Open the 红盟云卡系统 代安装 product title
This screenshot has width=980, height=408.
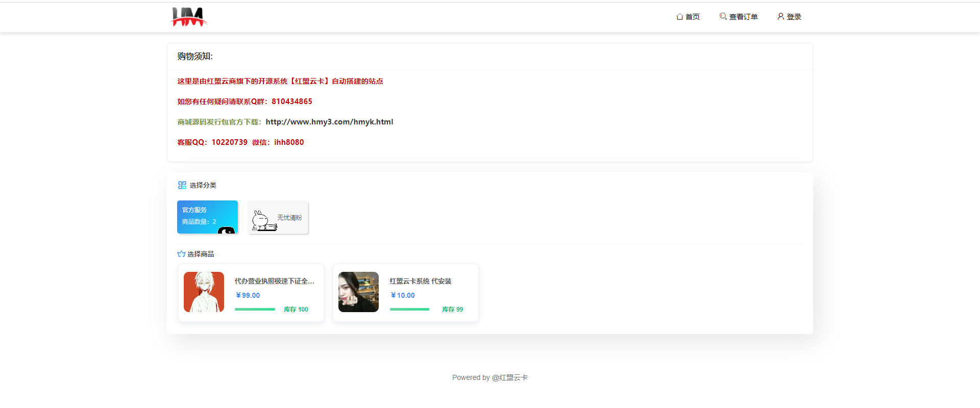(420, 281)
